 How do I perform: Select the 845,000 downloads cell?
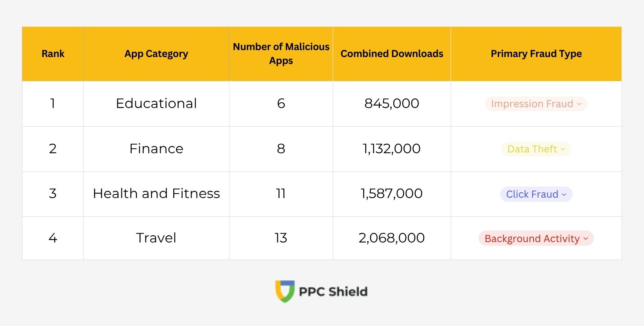pos(392,104)
